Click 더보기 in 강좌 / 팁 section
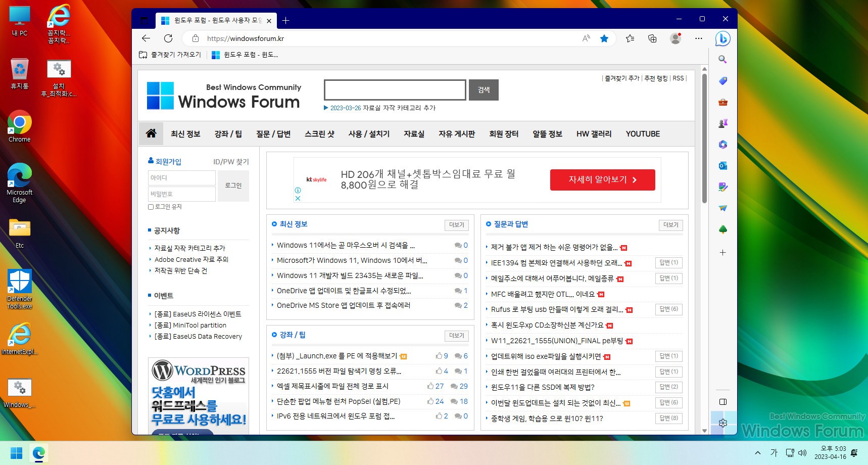The width and height of the screenshot is (868, 465). 457,336
